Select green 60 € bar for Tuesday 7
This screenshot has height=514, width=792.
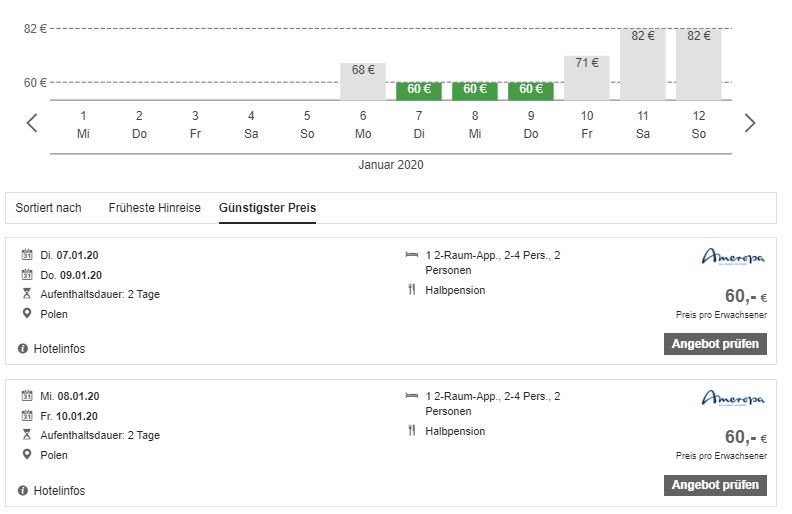419,90
